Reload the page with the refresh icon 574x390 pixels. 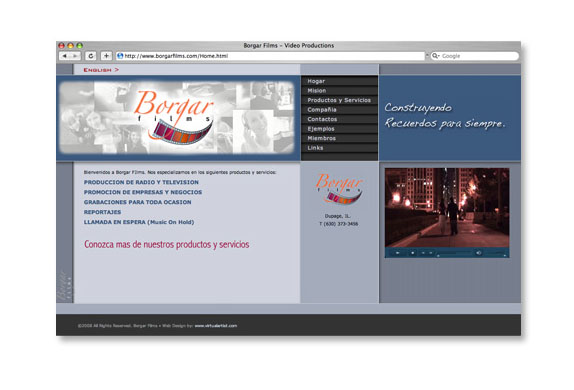click(91, 56)
